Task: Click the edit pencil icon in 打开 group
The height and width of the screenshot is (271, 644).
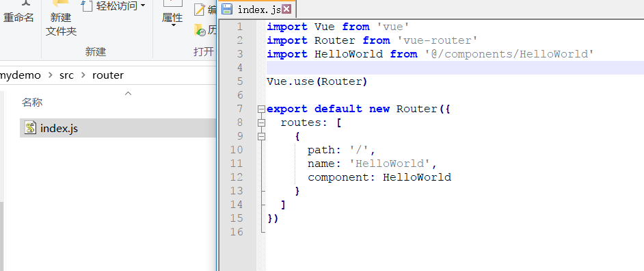Action: click(200, 10)
